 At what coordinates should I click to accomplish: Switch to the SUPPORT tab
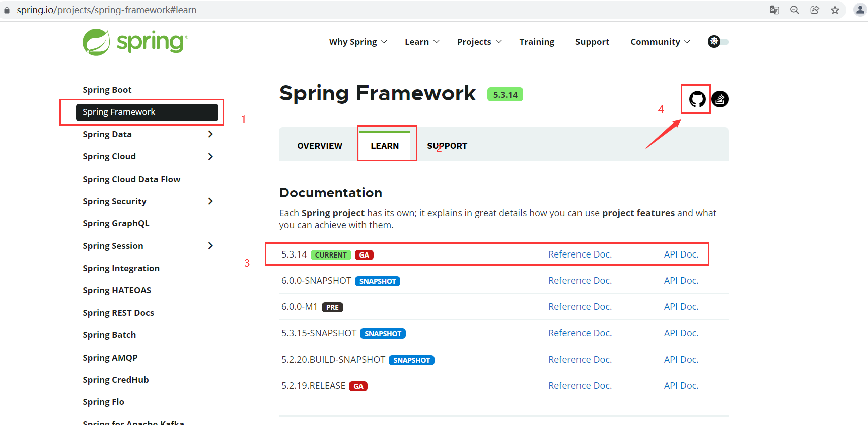pos(447,146)
